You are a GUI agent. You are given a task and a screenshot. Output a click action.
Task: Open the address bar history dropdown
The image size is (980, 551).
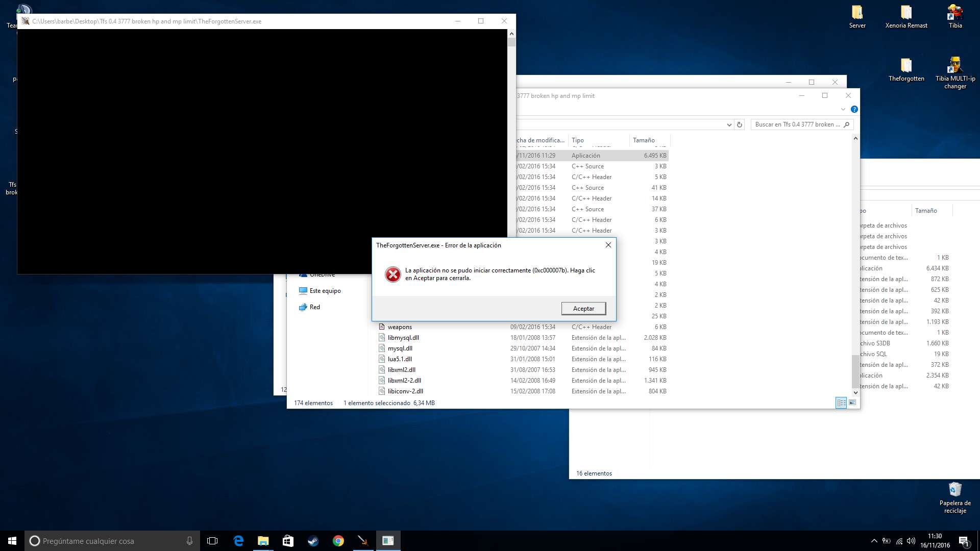729,124
